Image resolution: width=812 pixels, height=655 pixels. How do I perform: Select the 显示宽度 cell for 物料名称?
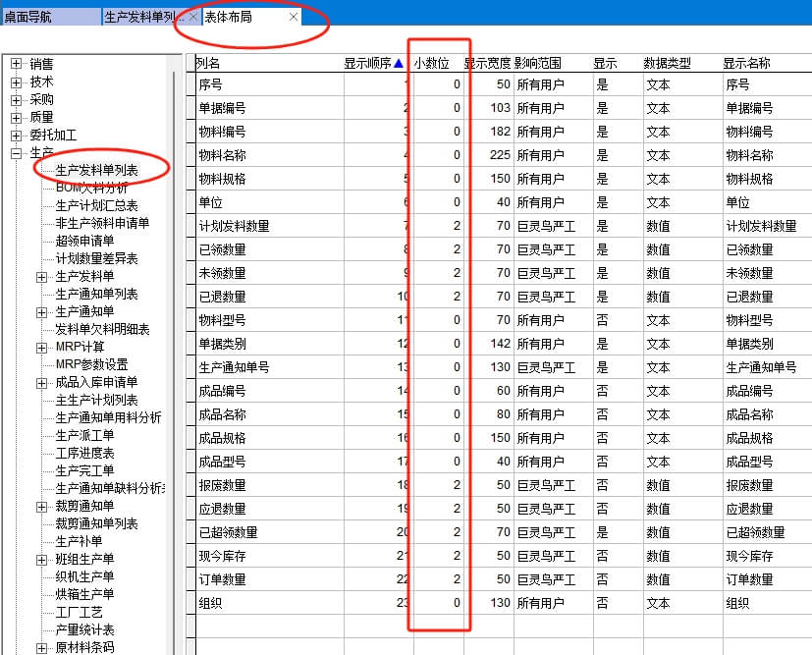(488, 155)
